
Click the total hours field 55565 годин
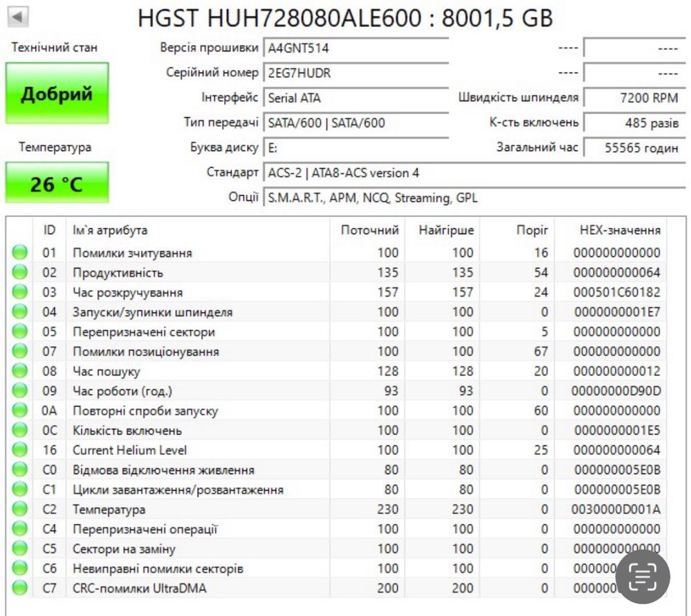634,148
